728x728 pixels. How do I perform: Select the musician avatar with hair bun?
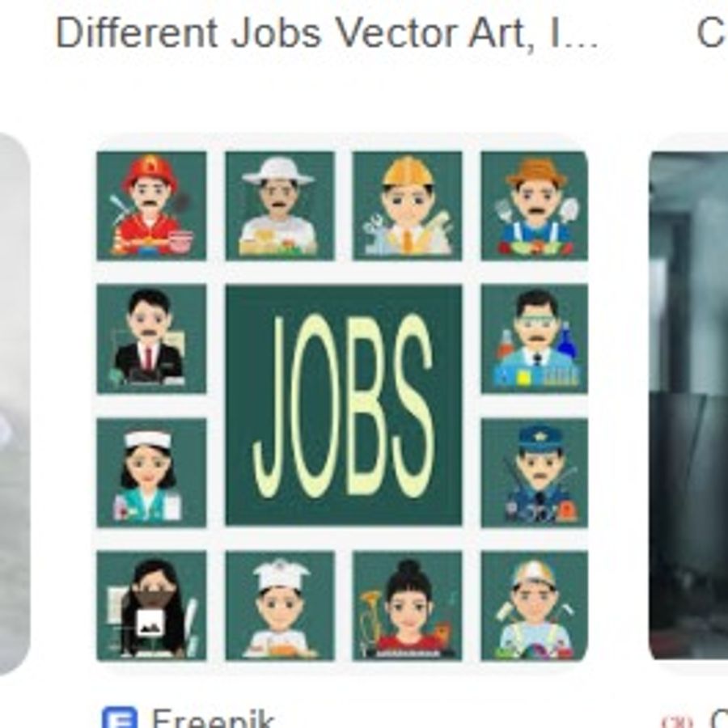pos(407,605)
